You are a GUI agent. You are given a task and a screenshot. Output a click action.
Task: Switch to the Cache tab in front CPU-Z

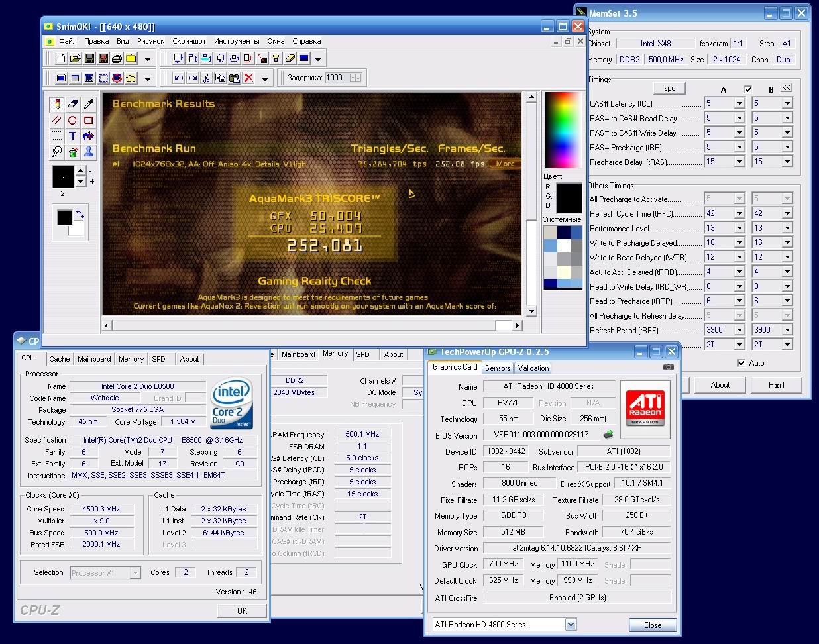(59, 359)
